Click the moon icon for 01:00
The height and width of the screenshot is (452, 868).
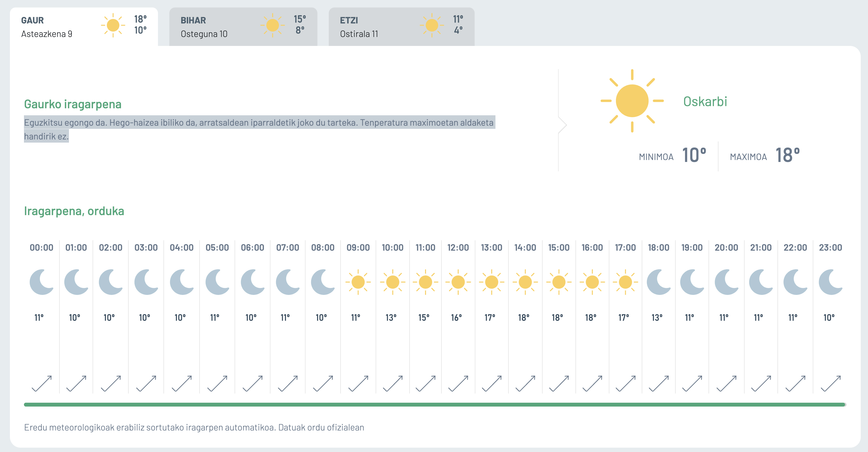click(x=76, y=282)
